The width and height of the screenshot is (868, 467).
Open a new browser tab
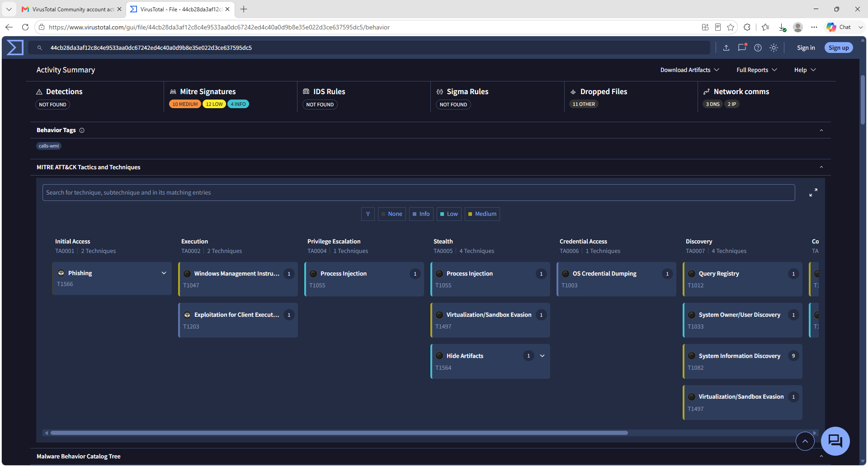coord(244,9)
